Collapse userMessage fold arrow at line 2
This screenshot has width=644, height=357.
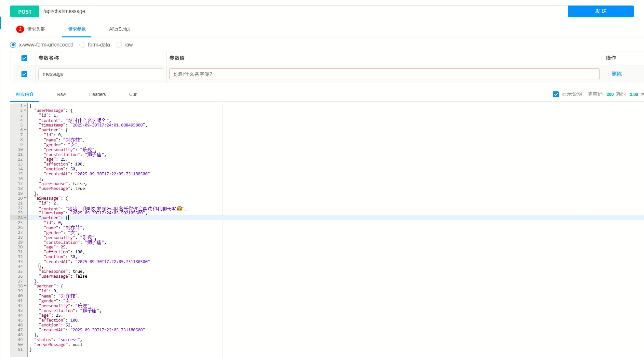tap(25, 110)
